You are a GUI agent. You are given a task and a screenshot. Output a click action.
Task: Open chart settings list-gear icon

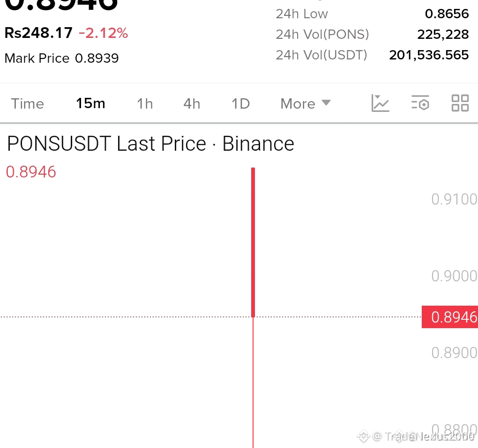(x=420, y=103)
